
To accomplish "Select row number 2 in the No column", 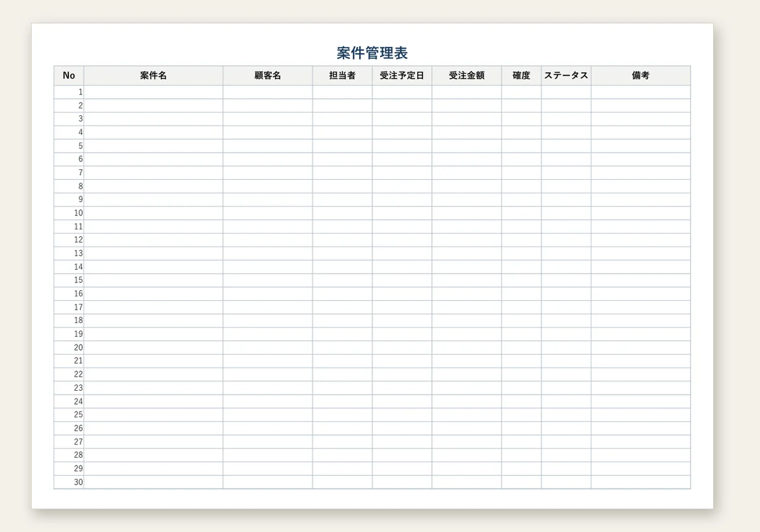I will tap(69, 106).
